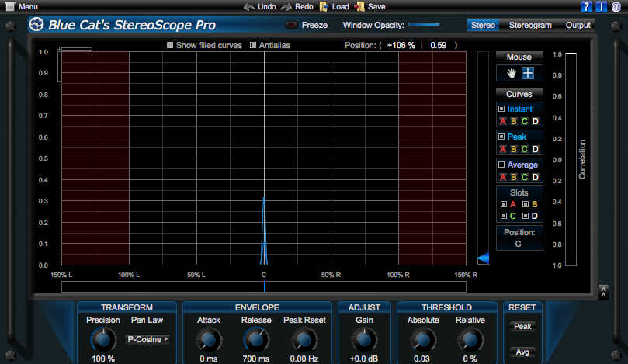628x364 pixels.
Task: Save the preset via Save icon
Action: (359, 6)
